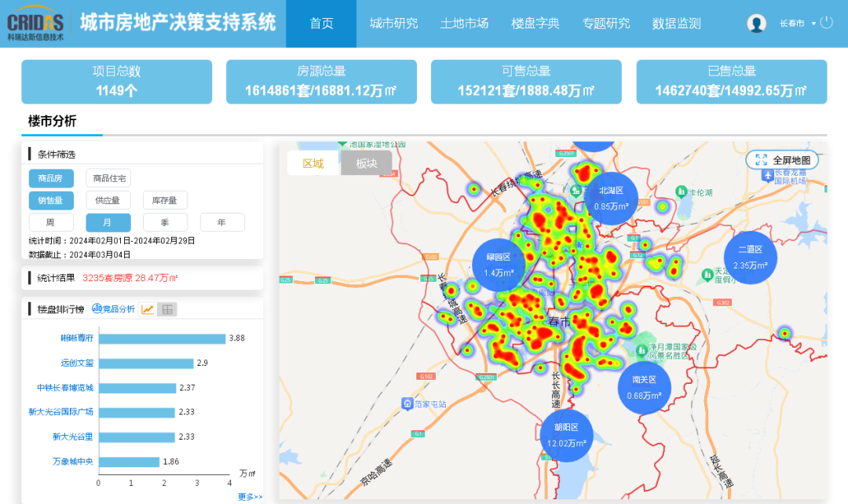
Task: Choose the 季 time period
Action: pos(165,222)
